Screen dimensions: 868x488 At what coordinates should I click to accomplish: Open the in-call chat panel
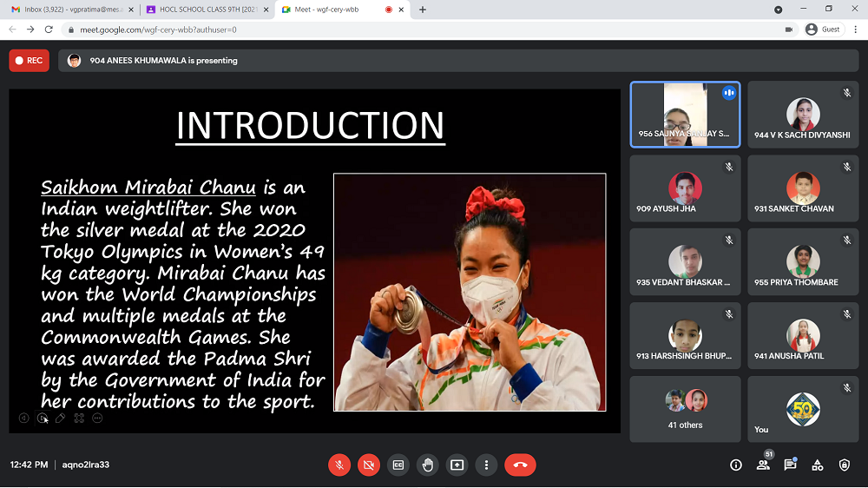coord(790,465)
